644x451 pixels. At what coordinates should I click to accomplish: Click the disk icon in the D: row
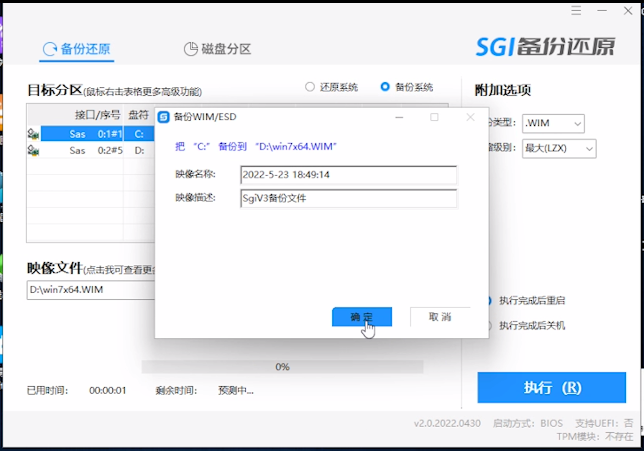click(x=33, y=151)
